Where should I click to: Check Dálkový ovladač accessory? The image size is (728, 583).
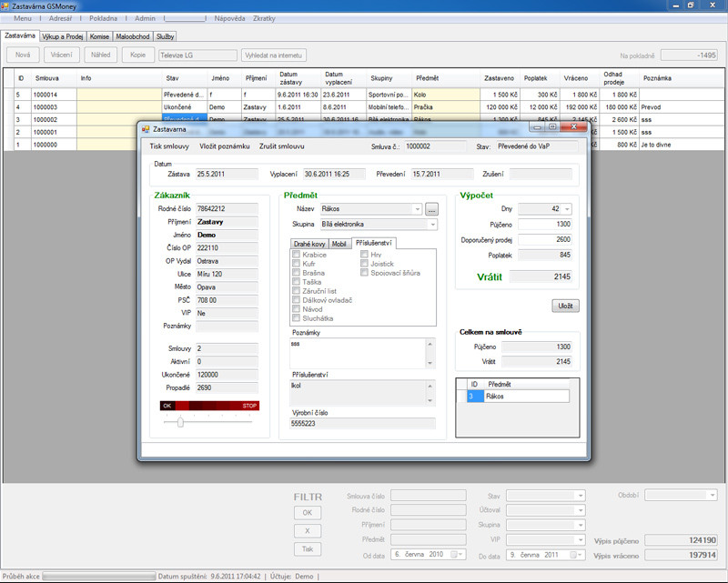coord(296,300)
